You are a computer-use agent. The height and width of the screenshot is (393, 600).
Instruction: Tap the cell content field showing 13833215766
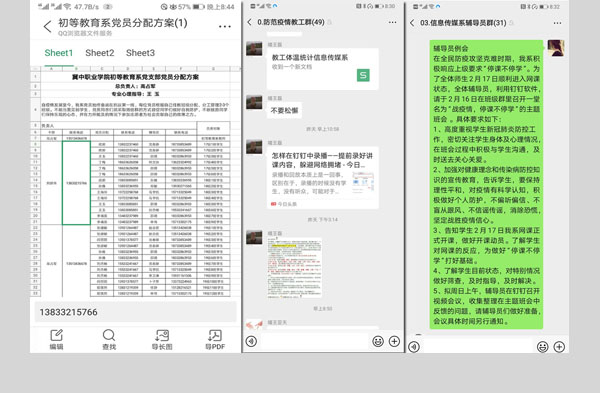coord(135,312)
